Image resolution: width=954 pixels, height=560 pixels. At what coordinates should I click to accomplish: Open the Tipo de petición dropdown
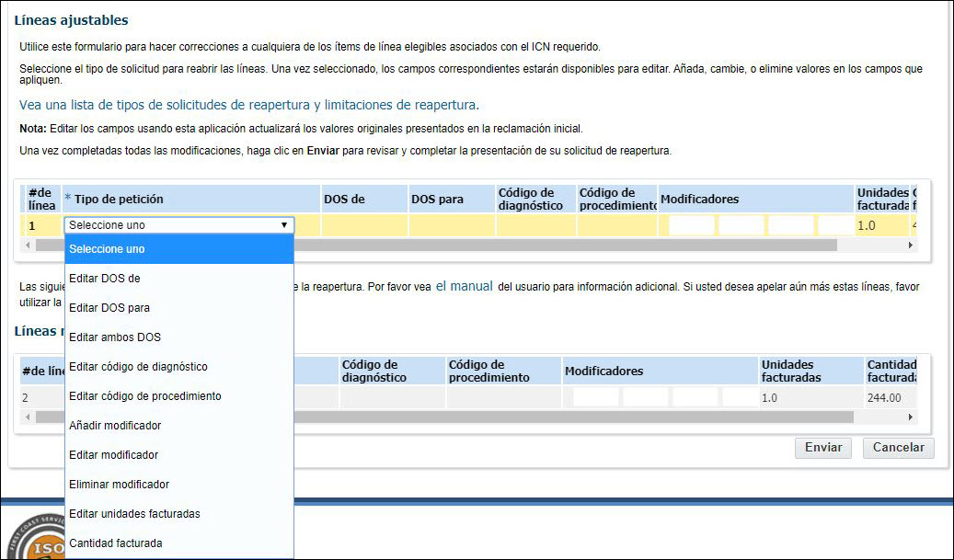click(x=178, y=225)
